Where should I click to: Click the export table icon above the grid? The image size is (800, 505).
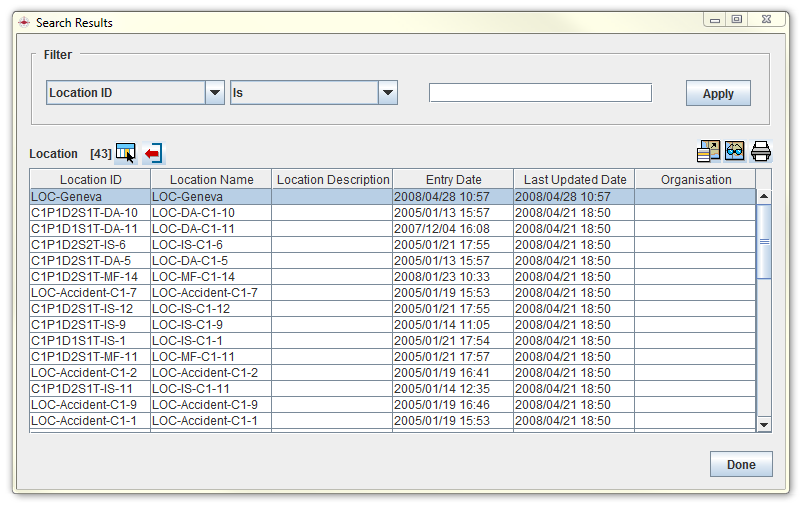click(x=708, y=151)
